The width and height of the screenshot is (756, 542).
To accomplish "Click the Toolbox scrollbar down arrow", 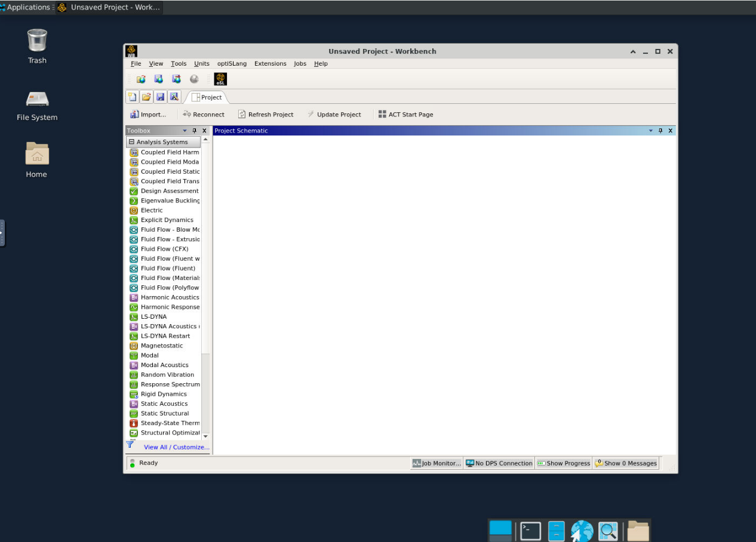I will coord(205,436).
